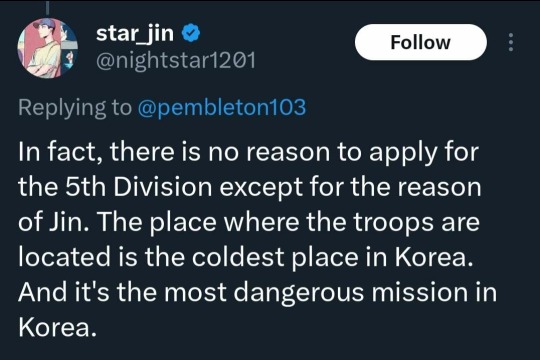Screen dimensions: 540x360
Task: Open the tweet about the 5th Division
Action: pyautogui.click(x=258, y=239)
